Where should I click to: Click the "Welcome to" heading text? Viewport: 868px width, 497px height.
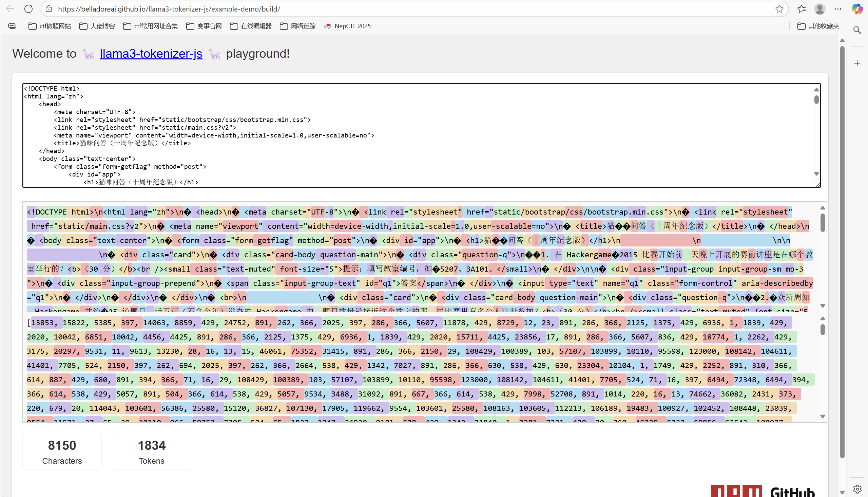(x=44, y=54)
